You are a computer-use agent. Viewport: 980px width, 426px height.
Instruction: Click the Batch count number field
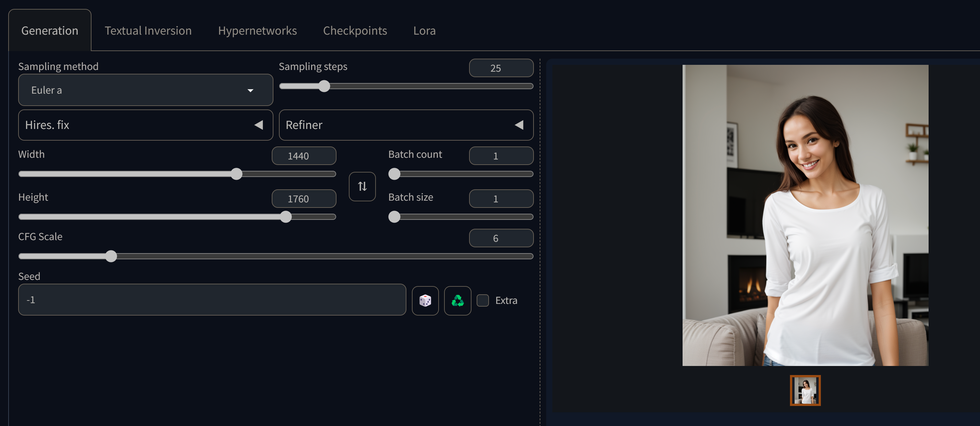[501, 156]
